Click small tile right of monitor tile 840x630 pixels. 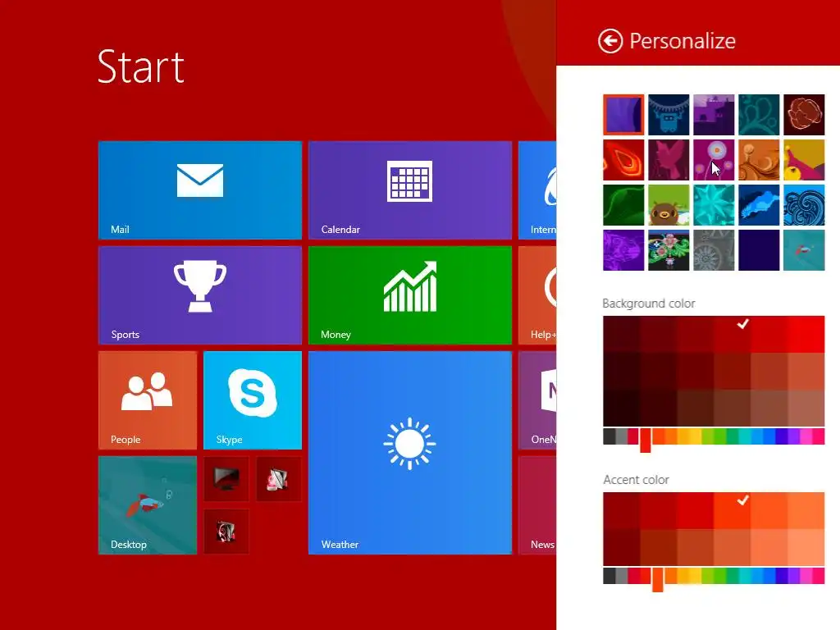pos(279,479)
